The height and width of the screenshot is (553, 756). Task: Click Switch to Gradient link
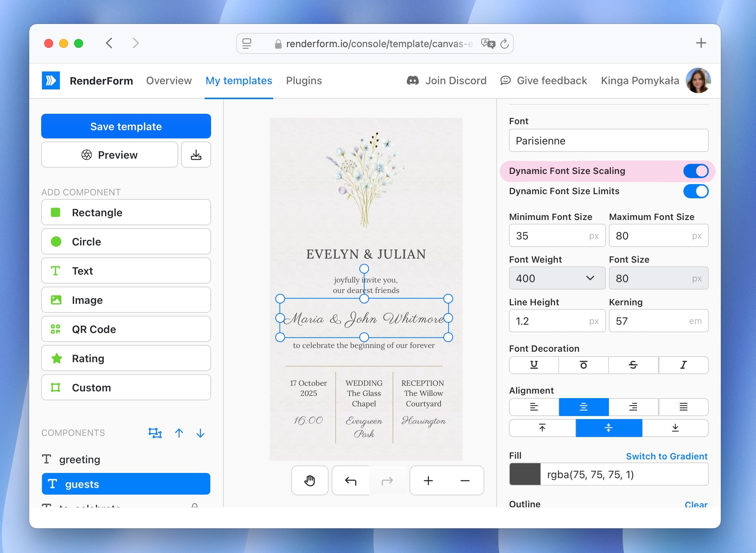pos(667,456)
